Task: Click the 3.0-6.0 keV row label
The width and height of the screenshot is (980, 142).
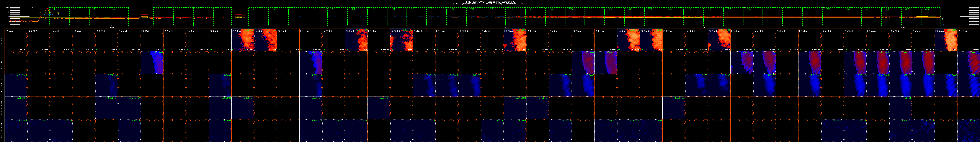Action: point(2,40)
